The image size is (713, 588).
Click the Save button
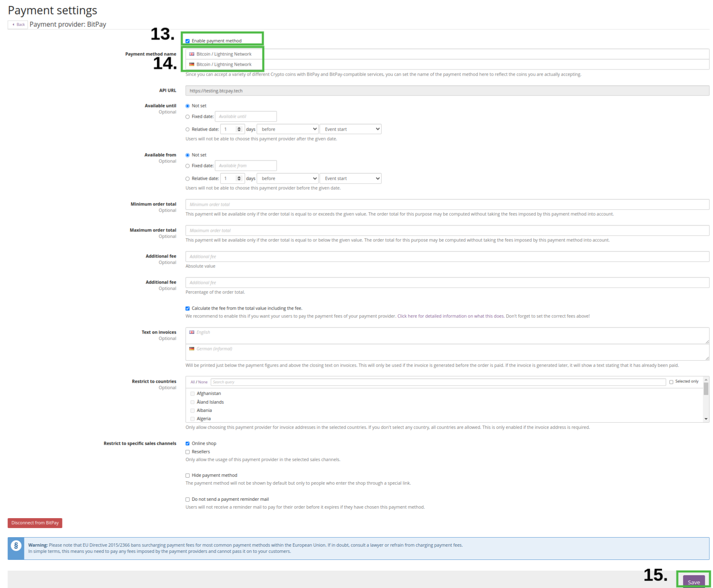694,582
